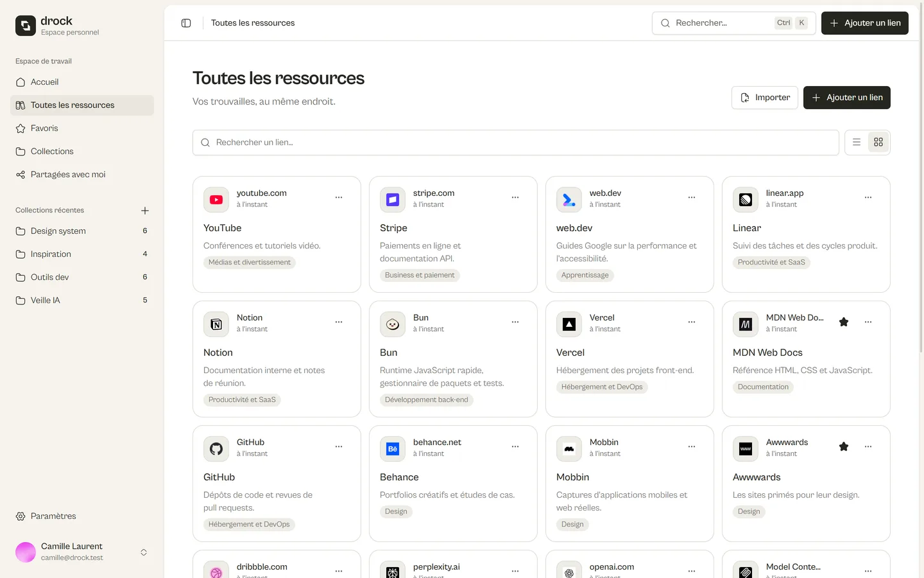Click the Médias et divertissement tag
Image resolution: width=924 pixels, height=578 pixels.
click(x=250, y=263)
